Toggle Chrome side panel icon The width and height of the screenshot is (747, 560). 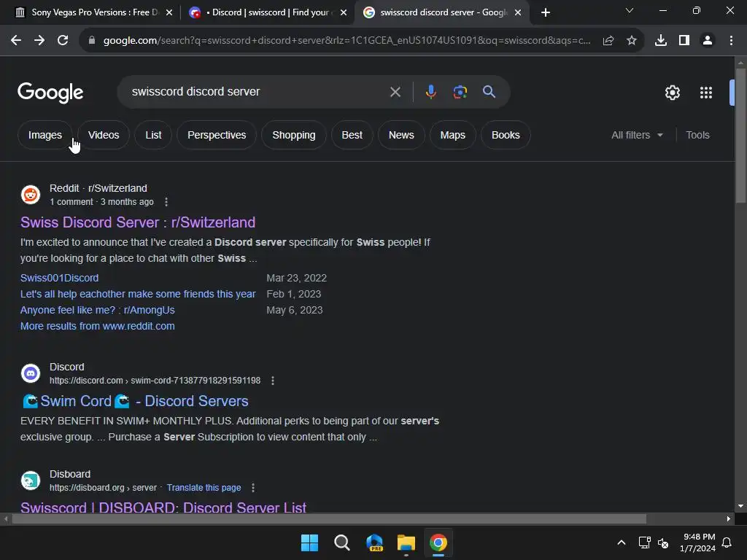click(x=684, y=41)
